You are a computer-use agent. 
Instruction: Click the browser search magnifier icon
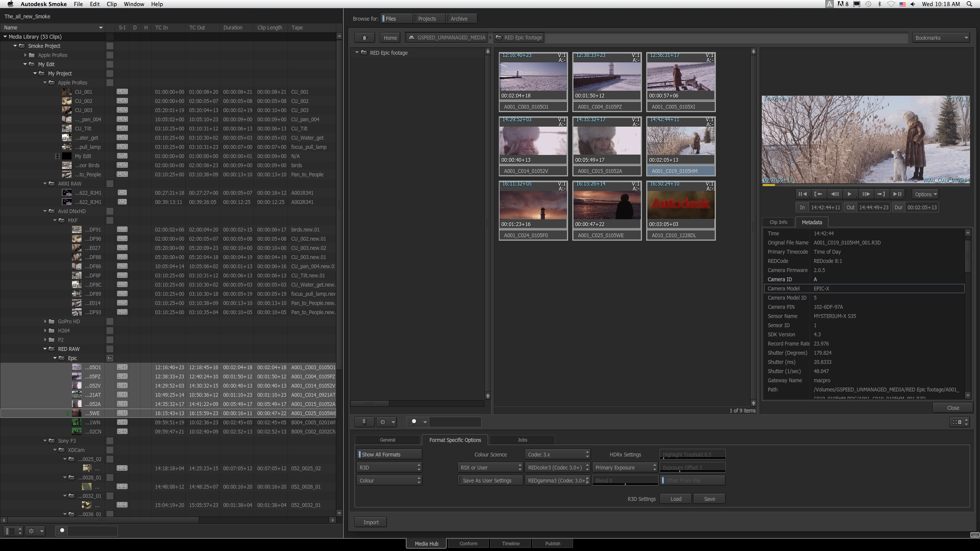coord(413,422)
